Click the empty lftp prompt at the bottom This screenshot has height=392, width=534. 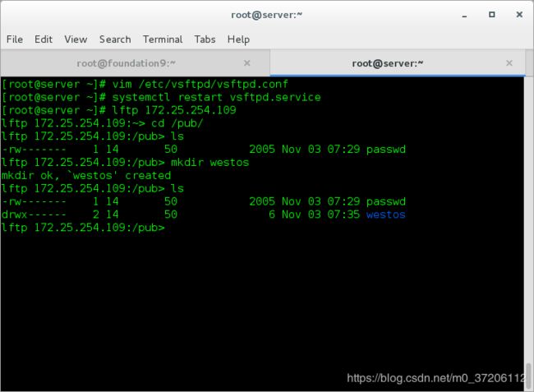pos(83,228)
